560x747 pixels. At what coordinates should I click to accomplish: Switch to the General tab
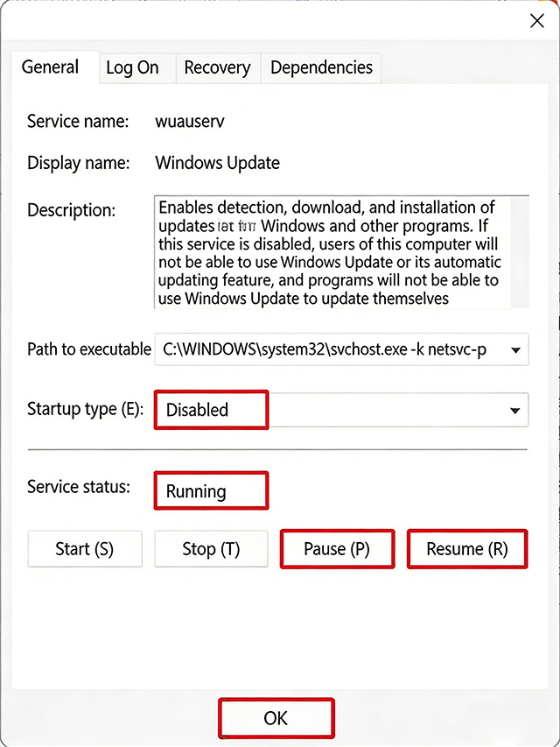point(50,67)
